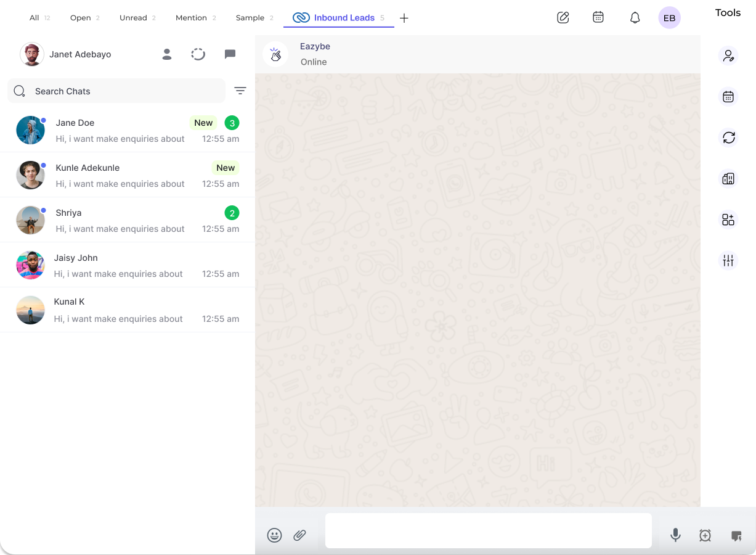This screenshot has width=756, height=555.
Task: Start a new chat bubble icon
Action: [x=230, y=54]
